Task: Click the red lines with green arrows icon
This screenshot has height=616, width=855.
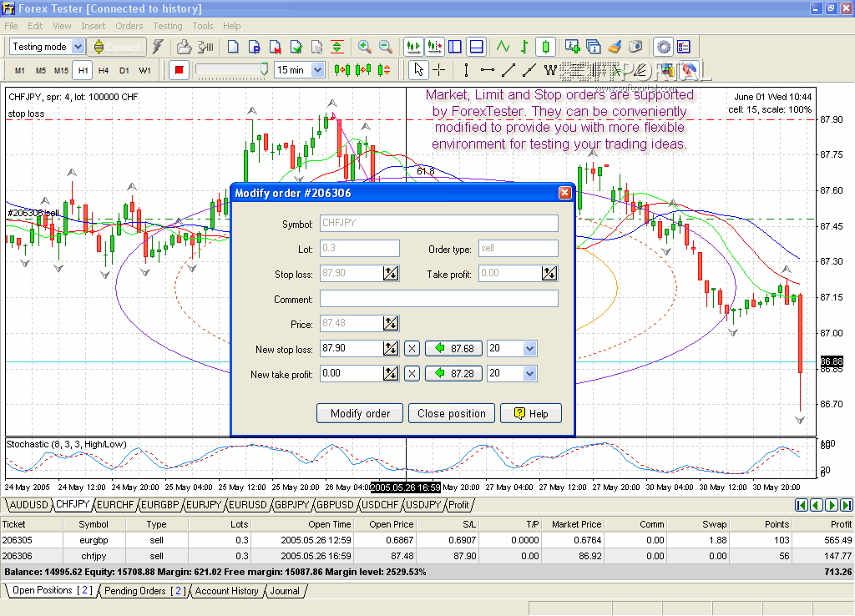Action: 337,47
